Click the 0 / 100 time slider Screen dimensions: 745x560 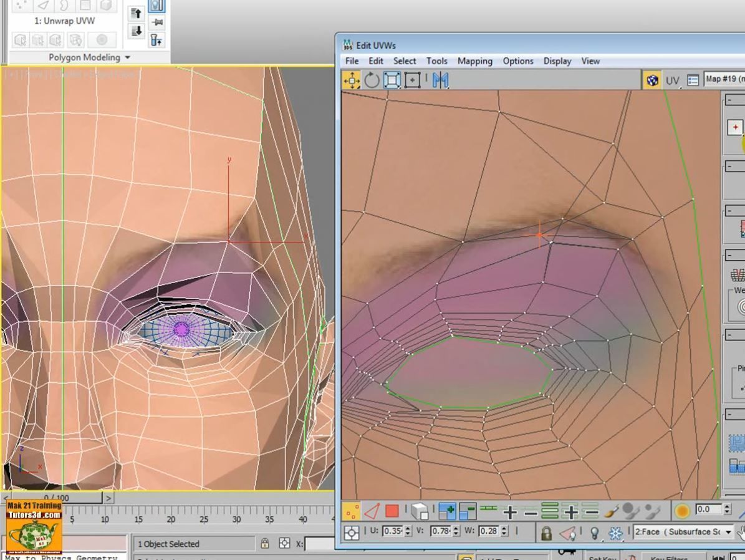[x=57, y=498]
